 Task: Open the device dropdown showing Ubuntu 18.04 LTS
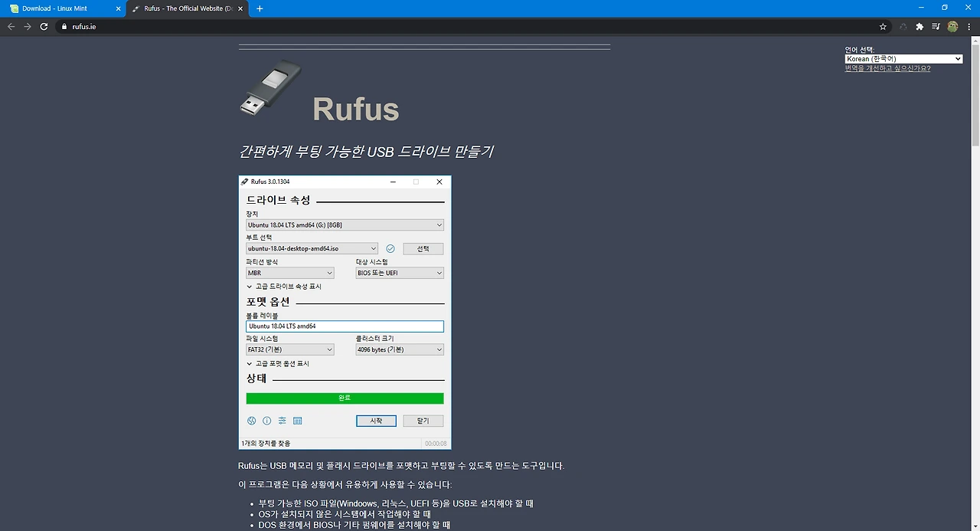(345, 225)
